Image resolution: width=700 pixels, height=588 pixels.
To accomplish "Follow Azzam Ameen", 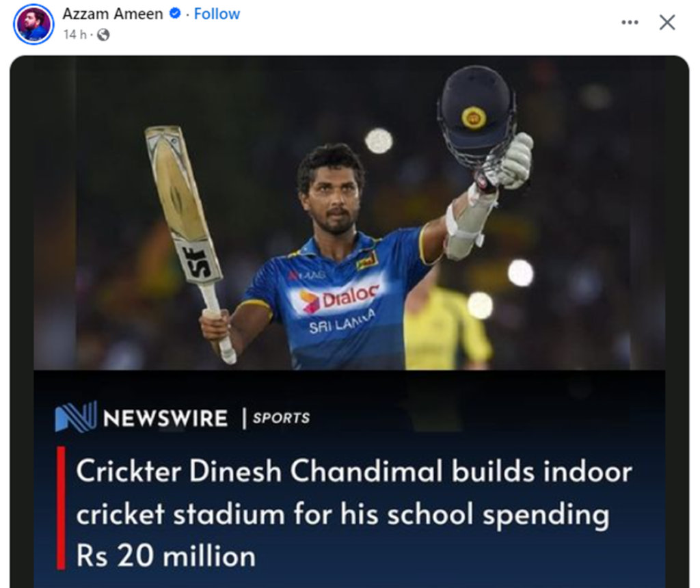I will pyautogui.click(x=217, y=14).
